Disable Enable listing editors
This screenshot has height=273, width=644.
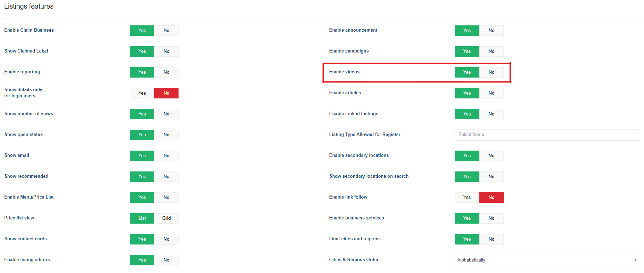coord(166,260)
